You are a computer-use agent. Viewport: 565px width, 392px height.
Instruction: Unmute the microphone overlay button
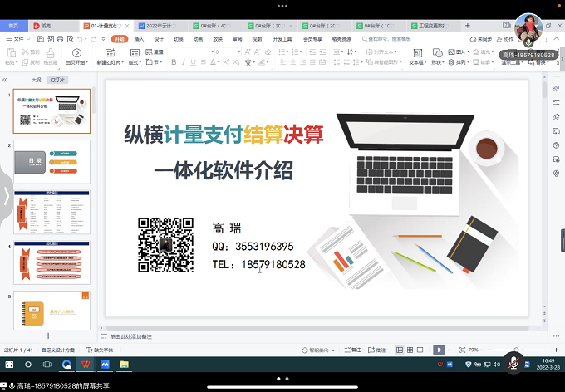pyautogui.click(x=513, y=363)
